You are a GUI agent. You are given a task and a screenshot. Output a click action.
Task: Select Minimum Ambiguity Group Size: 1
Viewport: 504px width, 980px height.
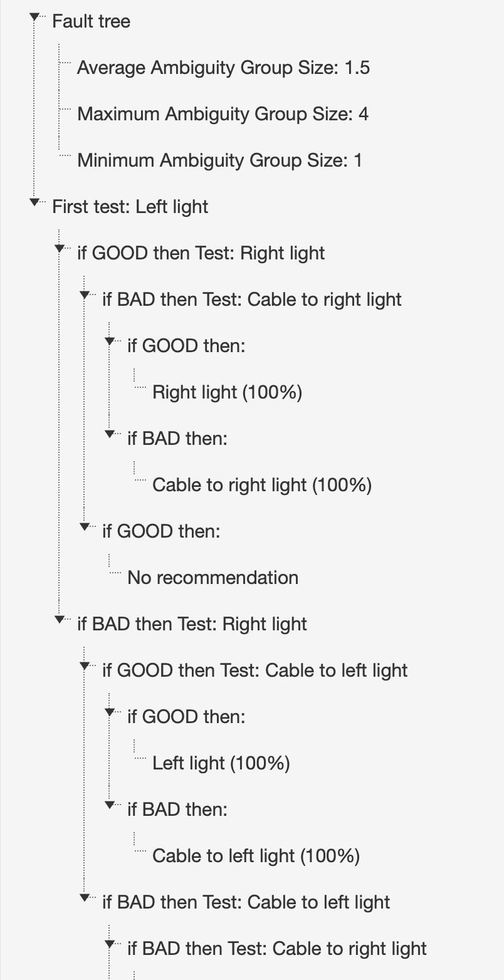click(219, 160)
